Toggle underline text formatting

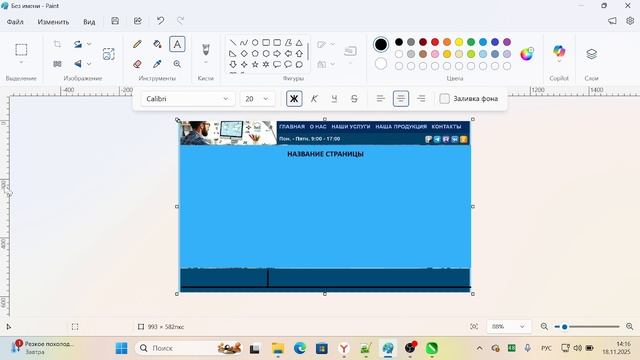click(x=334, y=99)
